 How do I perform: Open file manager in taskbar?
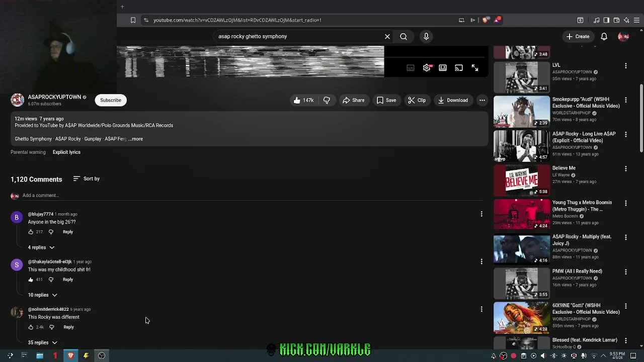point(39,356)
